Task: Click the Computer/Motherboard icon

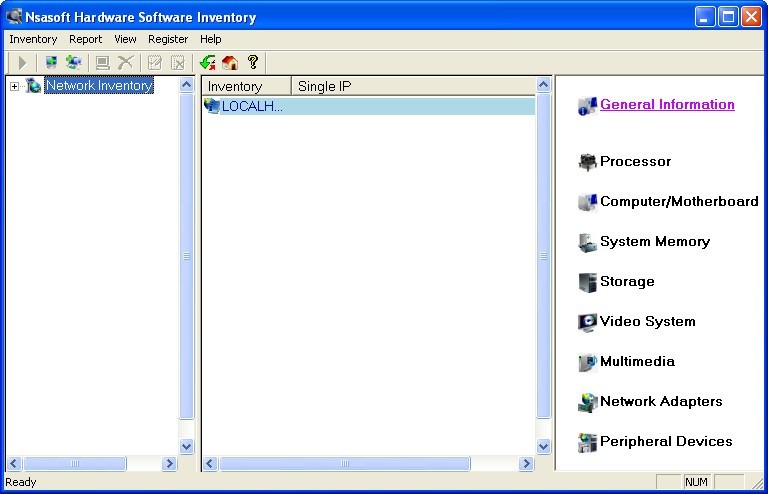Action: pos(587,202)
